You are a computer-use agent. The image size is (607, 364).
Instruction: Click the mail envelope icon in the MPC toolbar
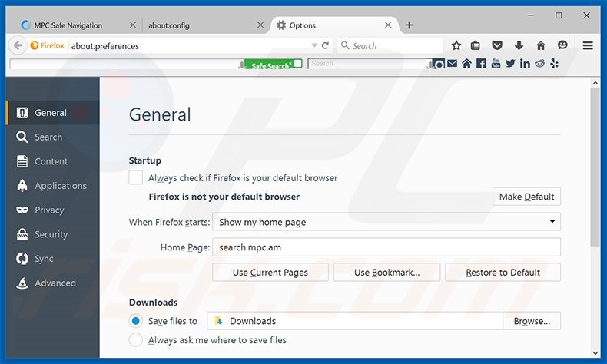452,64
